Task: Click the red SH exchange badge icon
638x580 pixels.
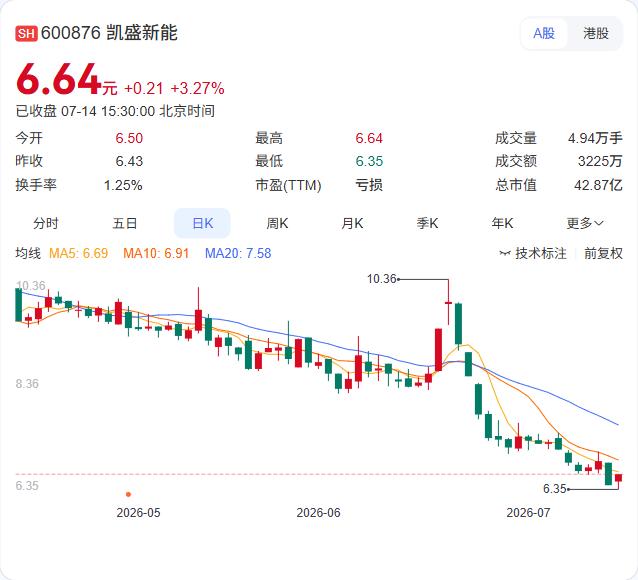Action: click(26, 33)
